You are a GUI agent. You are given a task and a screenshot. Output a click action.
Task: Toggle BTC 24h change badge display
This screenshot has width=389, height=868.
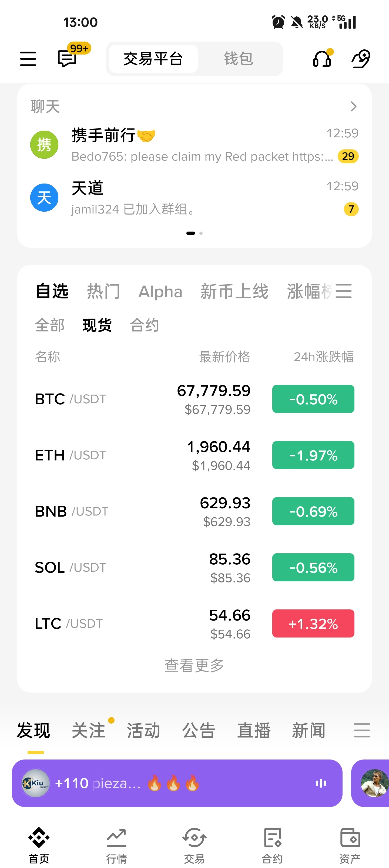pyautogui.click(x=313, y=399)
